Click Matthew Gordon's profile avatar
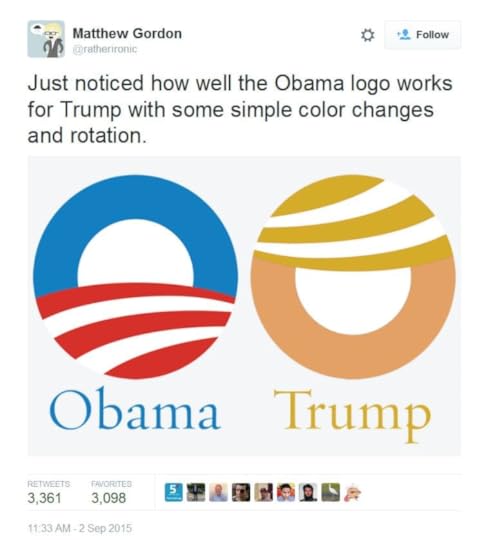The height and width of the screenshot is (540, 488). click(46, 39)
